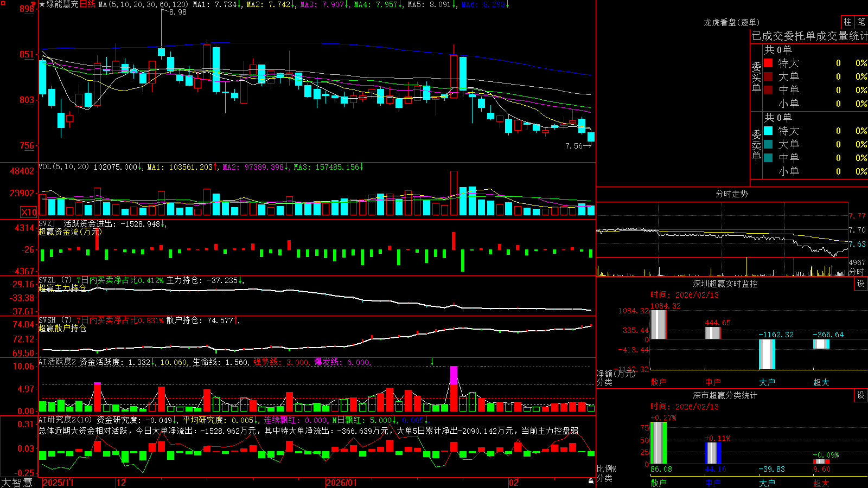Screen dimensions: 868x488
Task: Click the 已成交委托单成交量统计 header
Action: [809, 36]
